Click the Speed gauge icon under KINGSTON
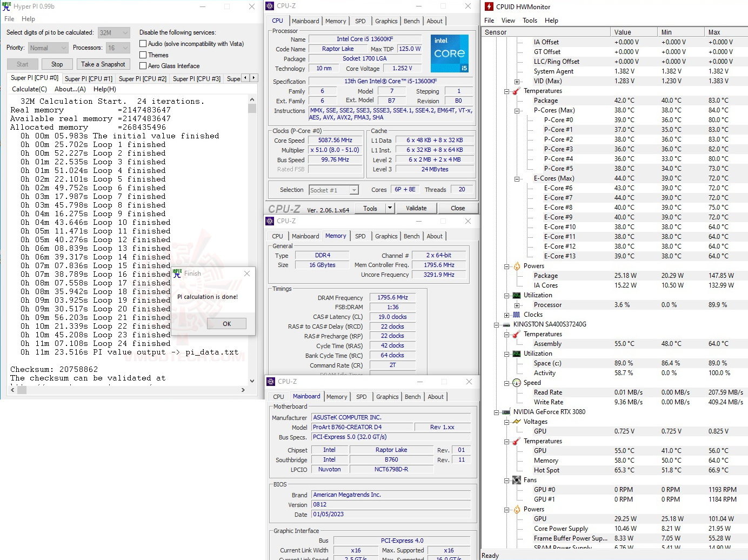 pyautogui.click(x=517, y=383)
